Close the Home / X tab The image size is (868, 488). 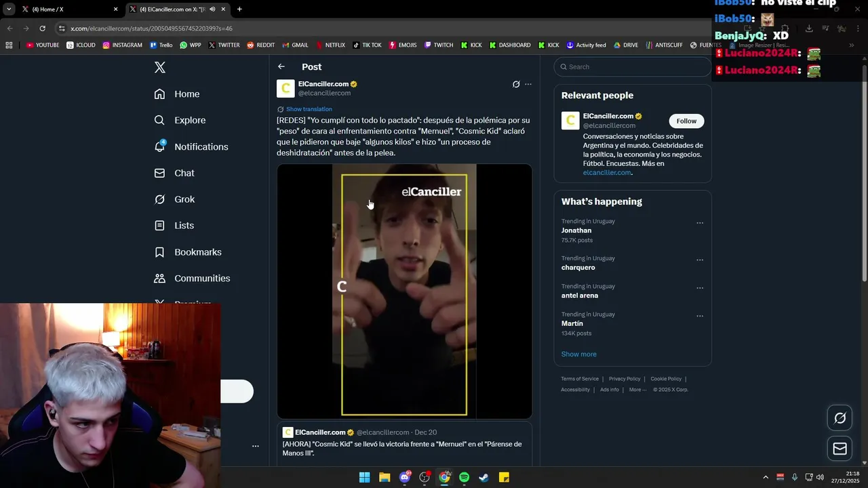click(115, 9)
